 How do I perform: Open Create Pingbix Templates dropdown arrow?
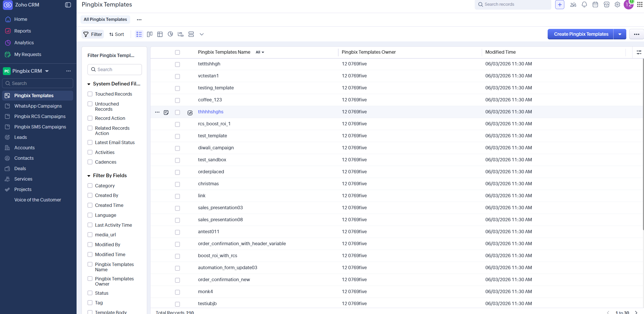[x=620, y=34]
